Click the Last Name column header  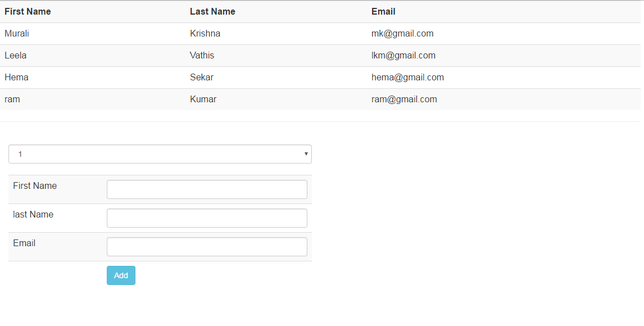point(212,12)
